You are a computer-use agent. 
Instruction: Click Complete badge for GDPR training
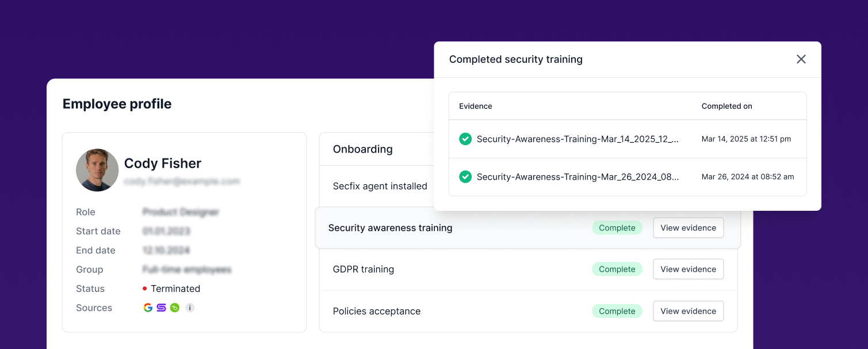click(617, 269)
